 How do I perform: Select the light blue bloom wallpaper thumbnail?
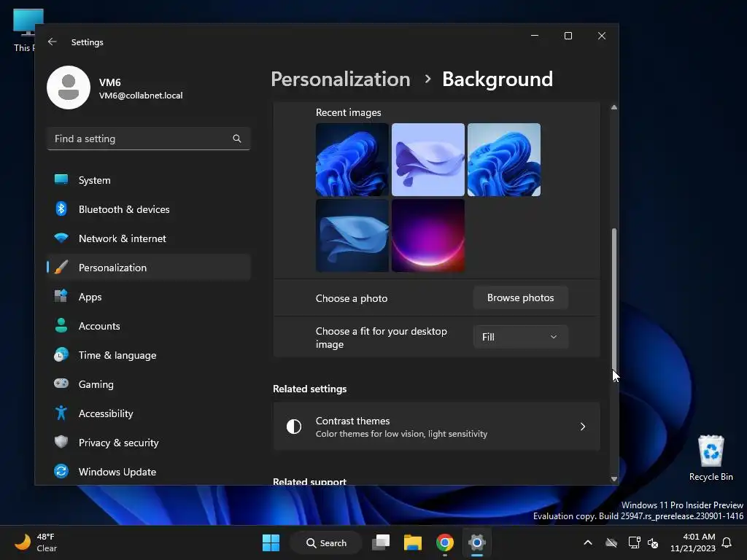pyautogui.click(x=504, y=160)
